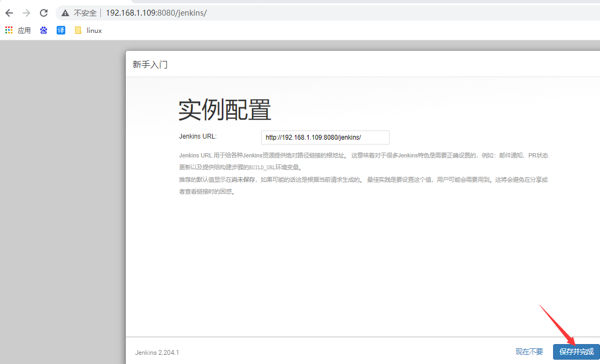Click paragraph starting 推荐的默认值显示在

364,186
